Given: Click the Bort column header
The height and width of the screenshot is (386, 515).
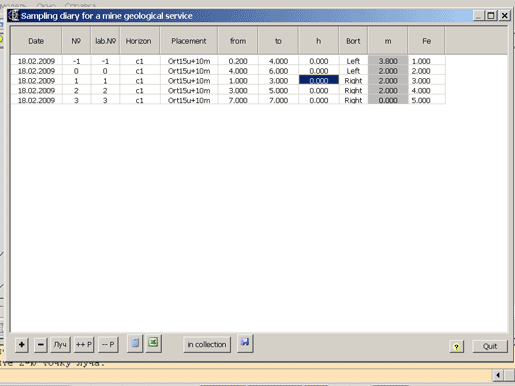Looking at the screenshot, I should coord(353,41).
